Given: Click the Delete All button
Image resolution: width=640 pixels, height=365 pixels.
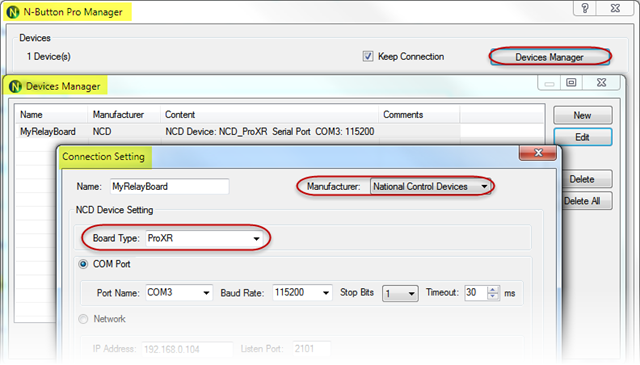Looking at the screenshot, I should point(587,201).
